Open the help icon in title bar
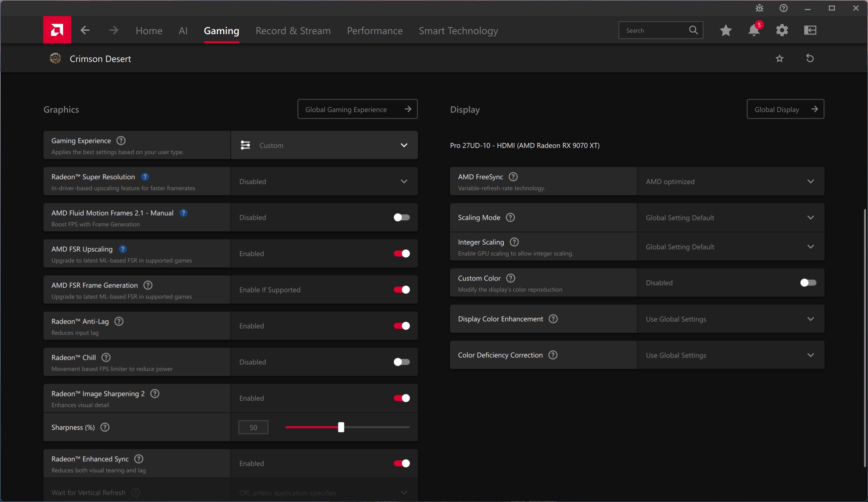This screenshot has height=502, width=868. click(x=784, y=8)
